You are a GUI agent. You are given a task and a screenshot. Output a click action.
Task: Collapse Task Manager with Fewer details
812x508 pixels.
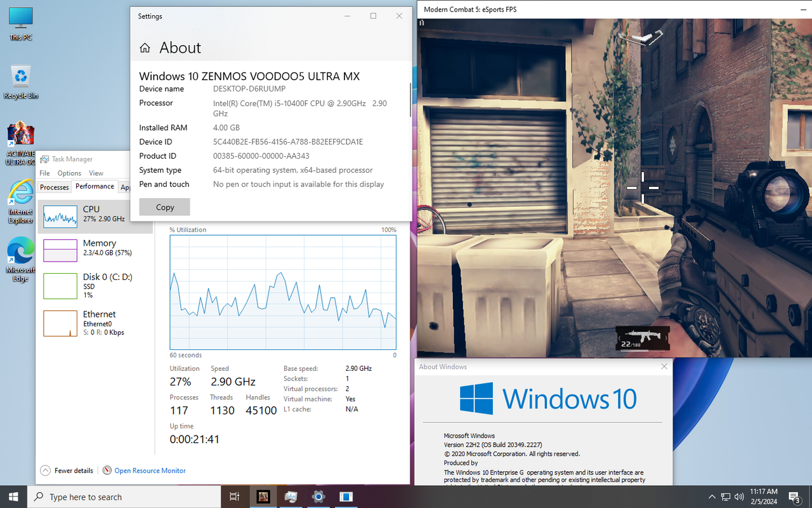click(67, 471)
